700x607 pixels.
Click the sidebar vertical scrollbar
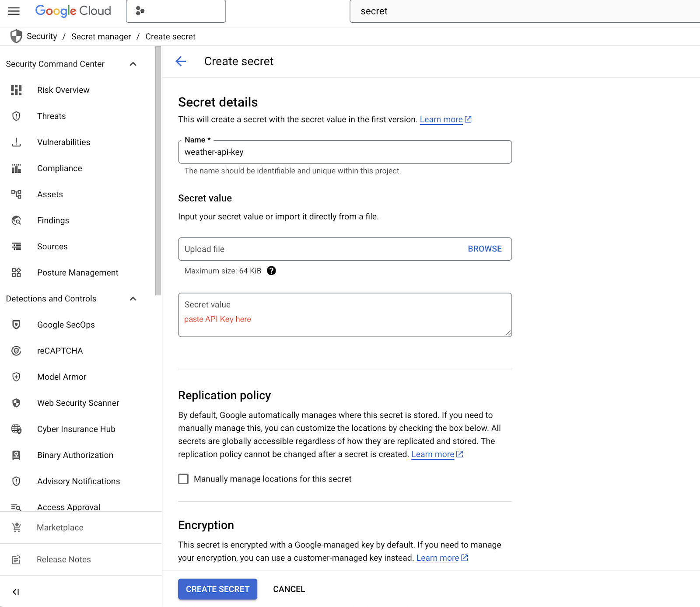[158, 171]
